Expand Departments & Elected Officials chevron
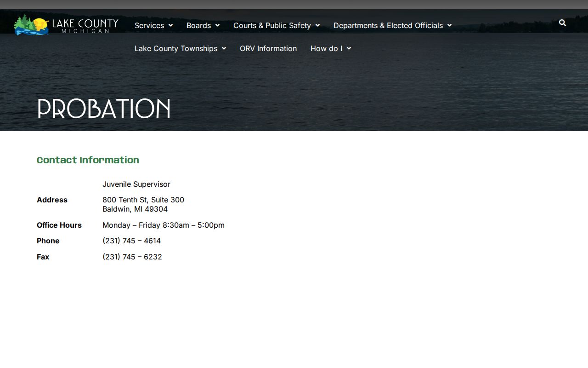Viewport: 588px width, 368px height. click(x=449, y=25)
